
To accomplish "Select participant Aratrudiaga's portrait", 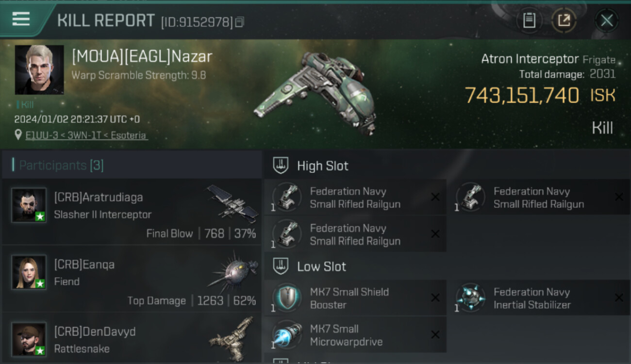I will coord(29,205).
